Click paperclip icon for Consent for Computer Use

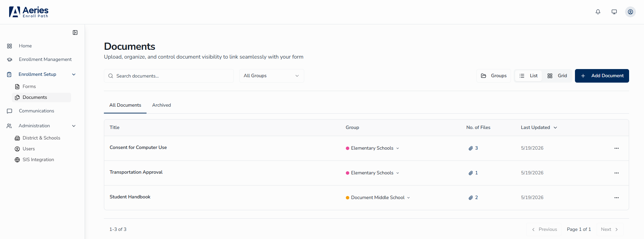click(471, 148)
